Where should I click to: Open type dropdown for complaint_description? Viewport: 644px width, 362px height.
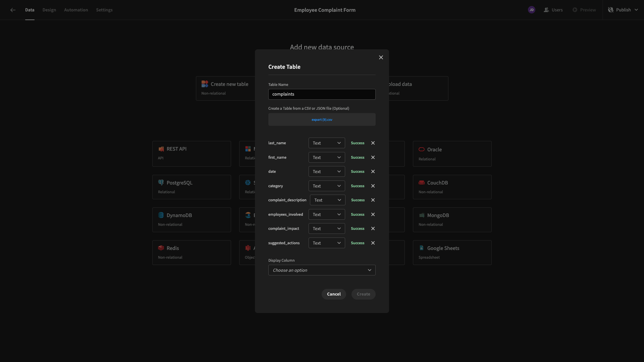(x=328, y=200)
